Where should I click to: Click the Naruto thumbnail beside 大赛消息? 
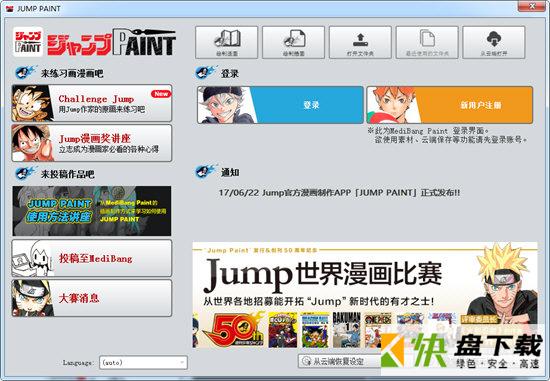coord(32,298)
